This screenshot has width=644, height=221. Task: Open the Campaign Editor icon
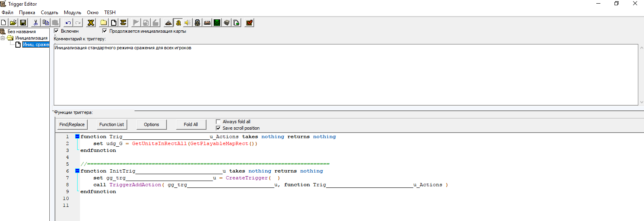(207, 23)
